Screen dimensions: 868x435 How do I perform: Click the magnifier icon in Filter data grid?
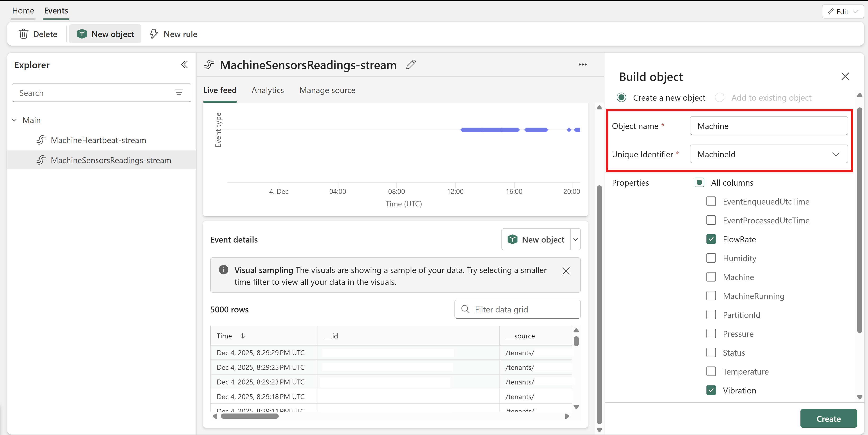465,309
